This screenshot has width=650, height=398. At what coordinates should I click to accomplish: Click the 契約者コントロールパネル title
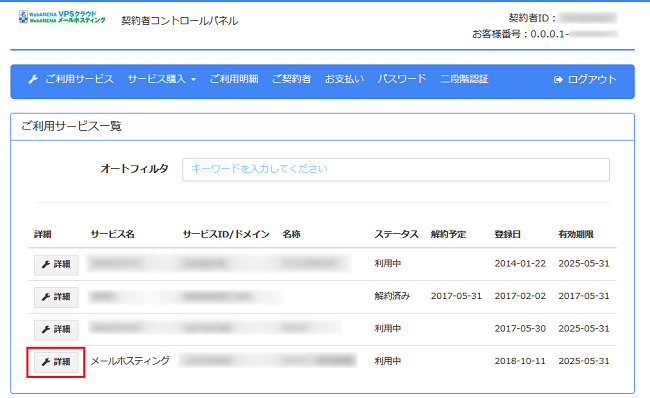(179, 21)
